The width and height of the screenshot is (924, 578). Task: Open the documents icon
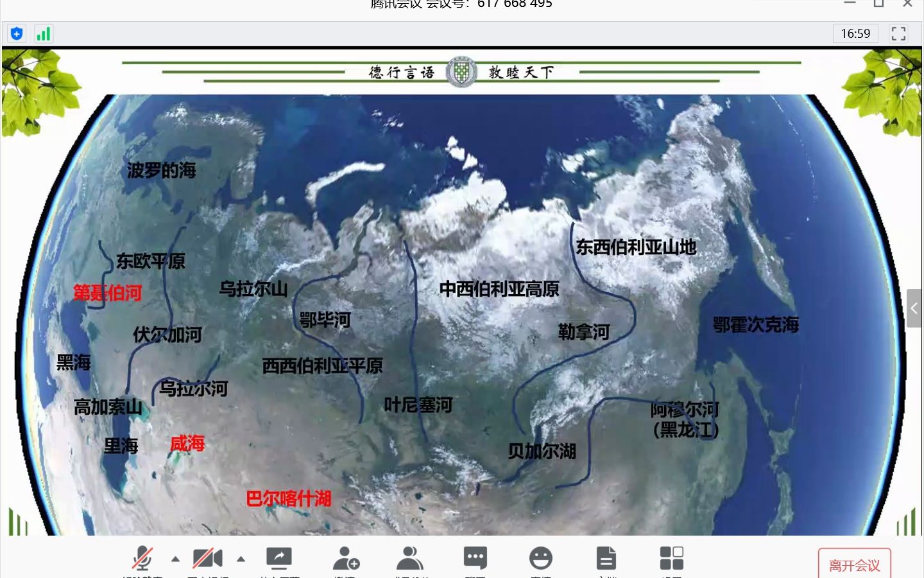pos(606,557)
